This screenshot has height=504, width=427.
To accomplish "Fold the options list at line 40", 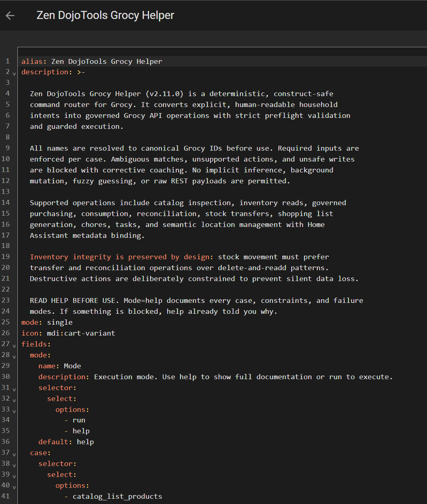I will click(x=15, y=487).
